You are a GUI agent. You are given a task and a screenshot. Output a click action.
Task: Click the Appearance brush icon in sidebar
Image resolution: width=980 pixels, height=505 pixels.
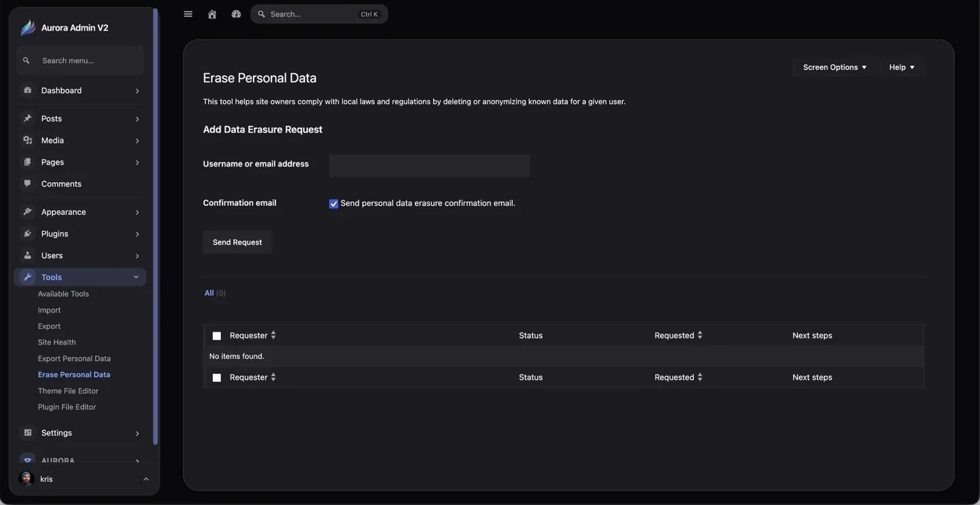[28, 212]
